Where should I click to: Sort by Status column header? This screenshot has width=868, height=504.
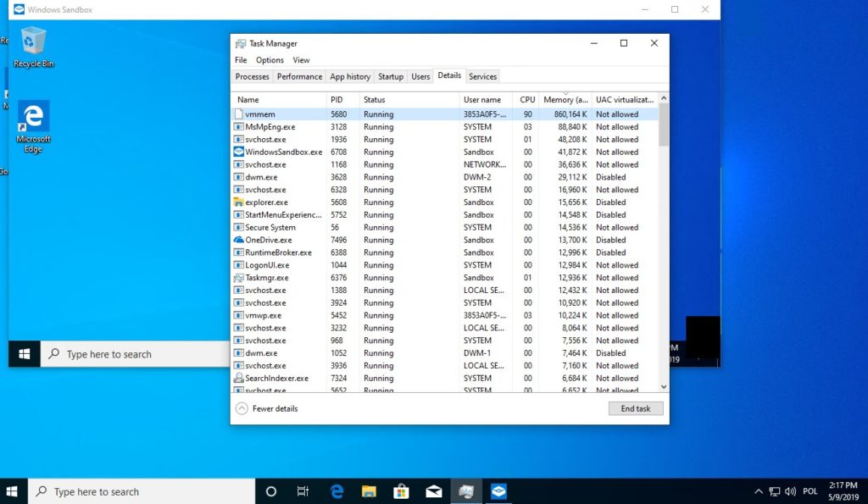click(409, 100)
